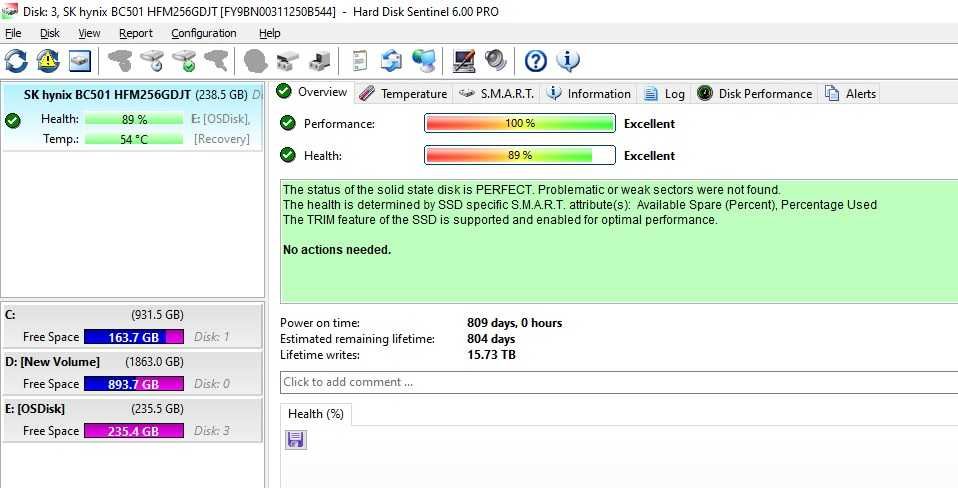Click the "15.73 TB" lifetime writes value
The width and height of the screenshot is (958, 488).
[x=491, y=355]
